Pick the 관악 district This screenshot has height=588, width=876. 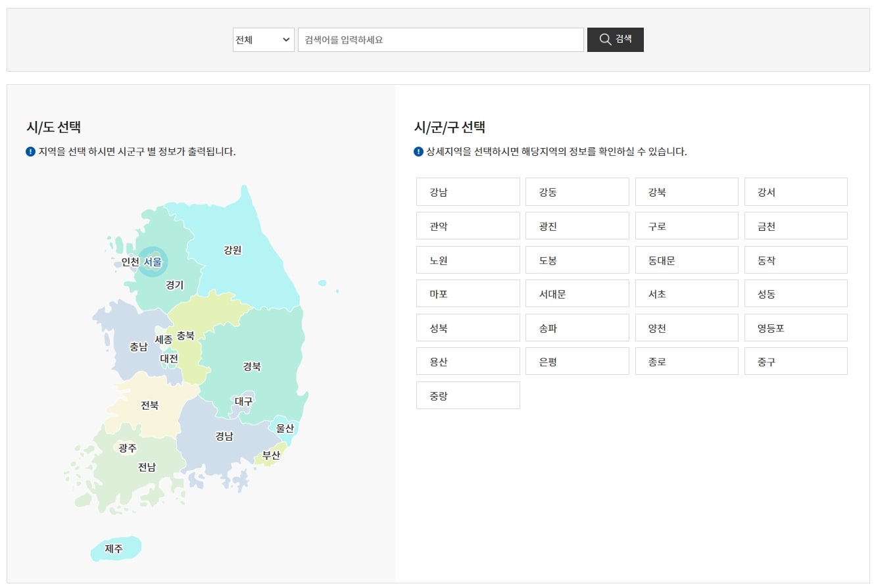tap(468, 226)
